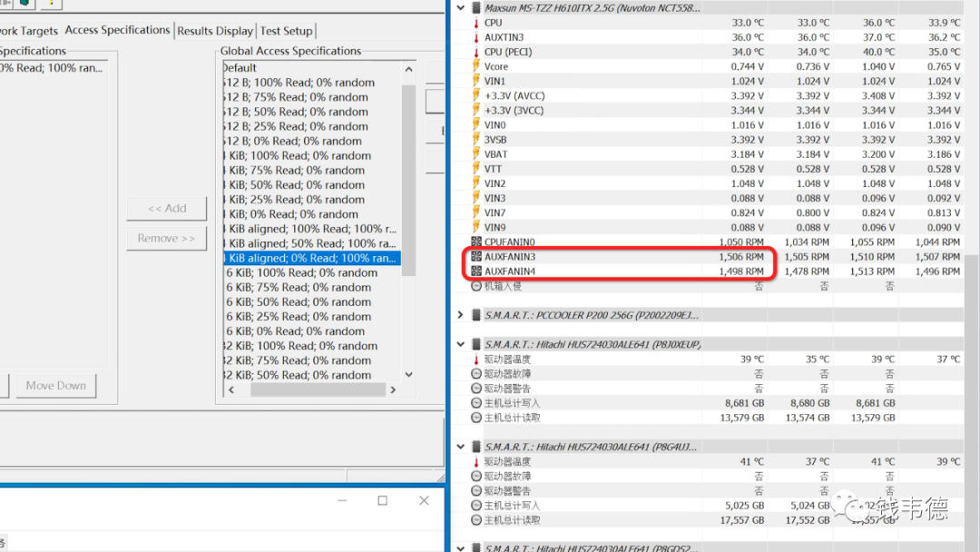Click the horizontal scroll left arrow of specifications list
The image size is (980, 552).
[231, 389]
